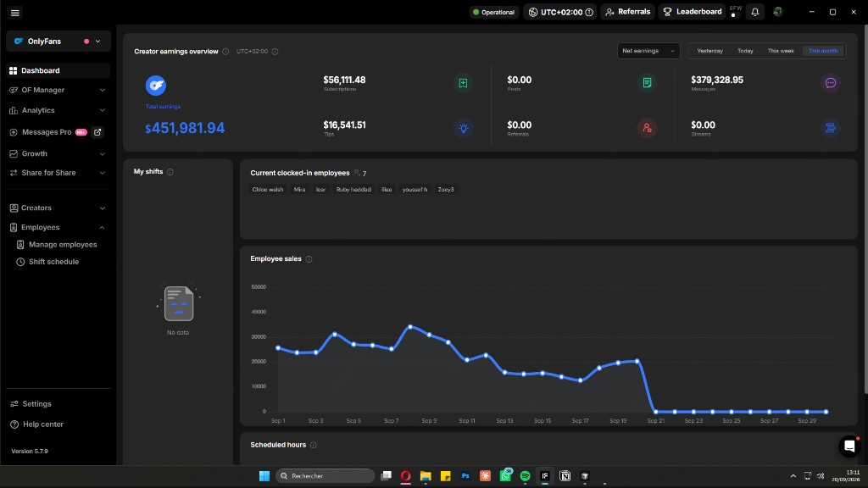Image resolution: width=868 pixels, height=488 pixels.
Task: Click info icon next to Creator earnings overview
Action: click(225, 52)
